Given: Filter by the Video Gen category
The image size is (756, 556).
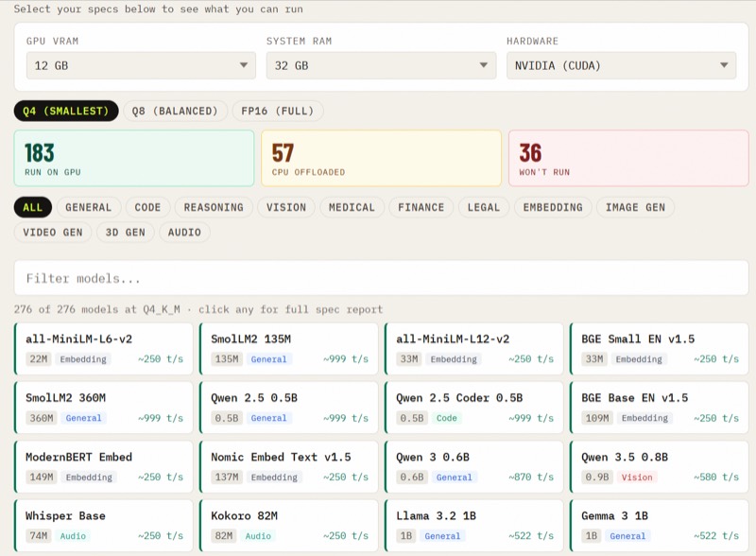Looking at the screenshot, I should pyautogui.click(x=53, y=233).
